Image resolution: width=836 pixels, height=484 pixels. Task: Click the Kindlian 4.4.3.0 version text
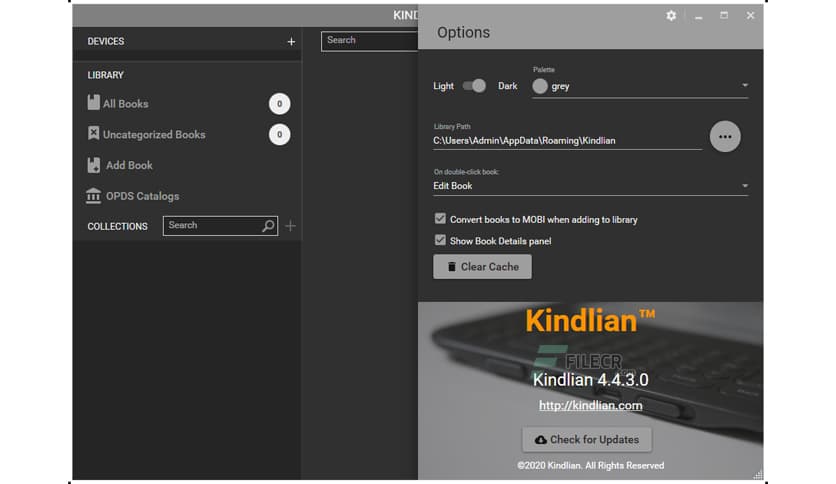coord(590,380)
